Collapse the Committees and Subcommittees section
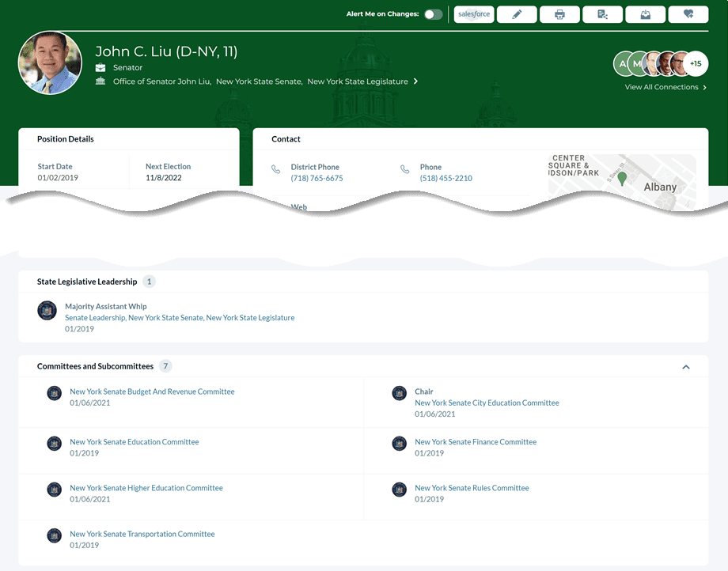 pos(686,367)
